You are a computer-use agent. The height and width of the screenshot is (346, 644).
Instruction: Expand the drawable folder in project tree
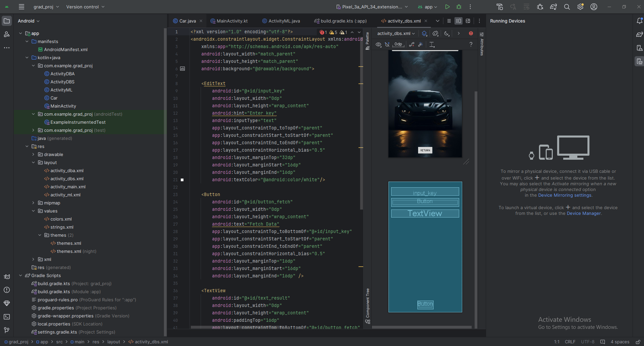click(x=33, y=154)
